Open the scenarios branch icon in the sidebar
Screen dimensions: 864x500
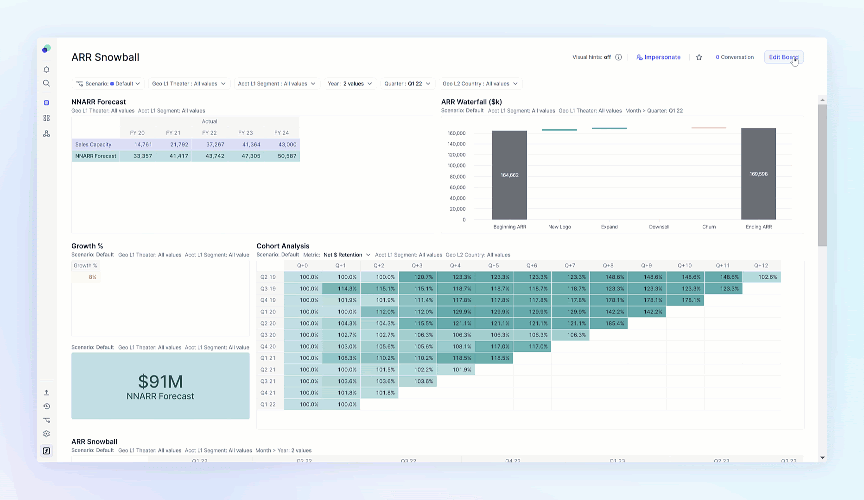(x=46, y=420)
